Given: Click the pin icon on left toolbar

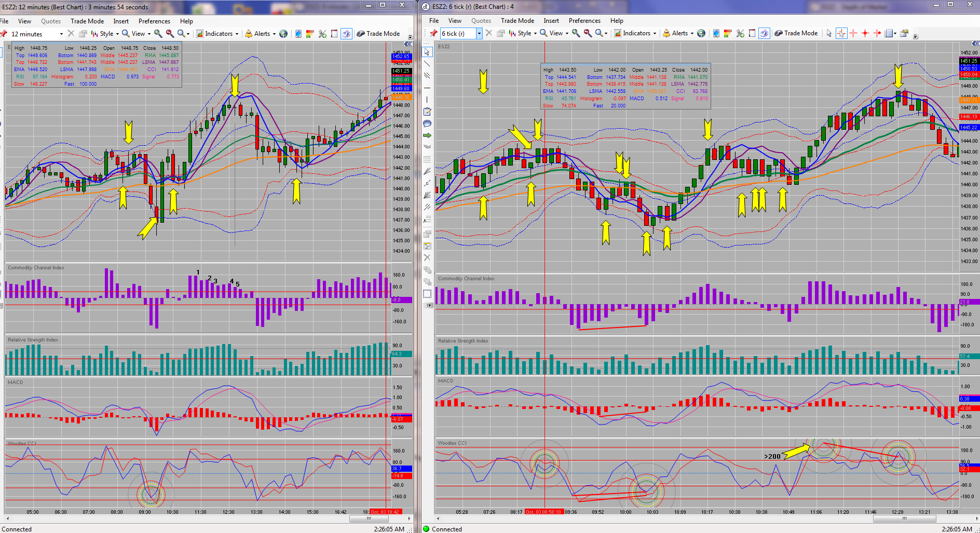Looking at the screenshot, I should point(4,34).
